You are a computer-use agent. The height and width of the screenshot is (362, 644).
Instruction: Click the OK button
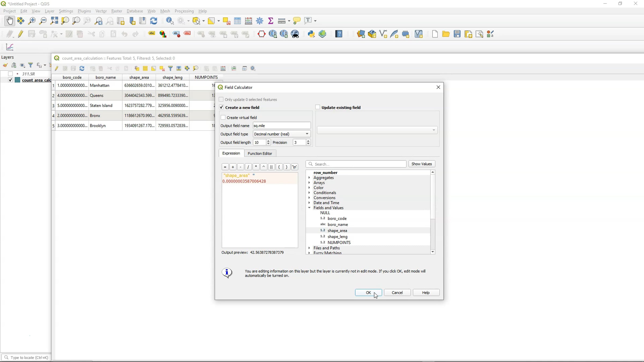pos(368,293)
